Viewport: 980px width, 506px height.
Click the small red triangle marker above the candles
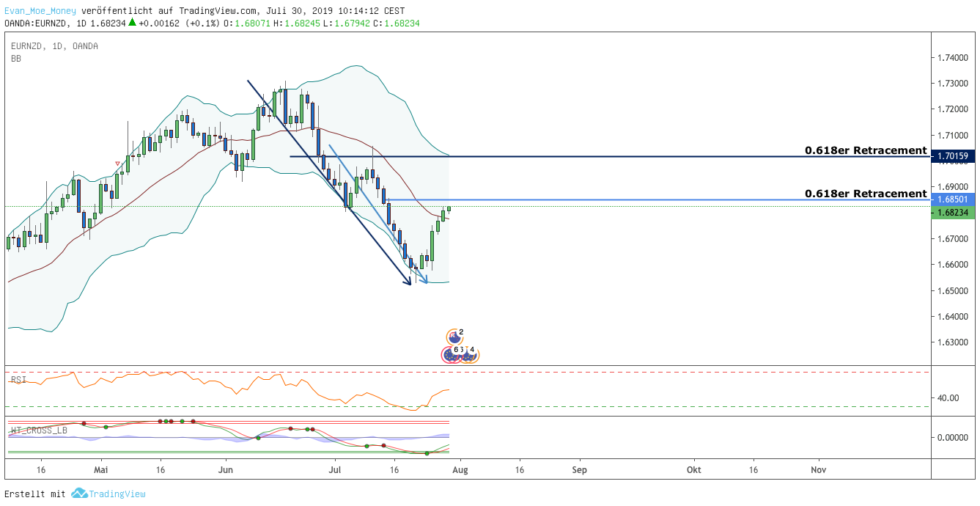click(117, 163)
